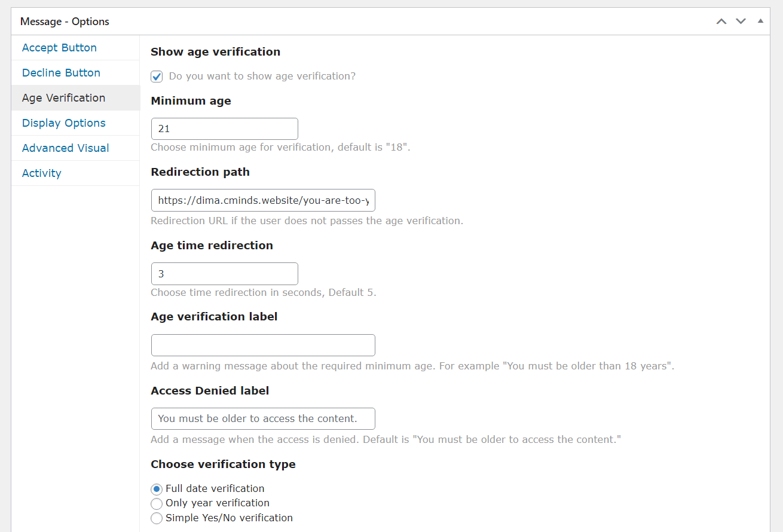Select the Full date verification option
This screenshot has height=532, width=783.
click(157, 489)
